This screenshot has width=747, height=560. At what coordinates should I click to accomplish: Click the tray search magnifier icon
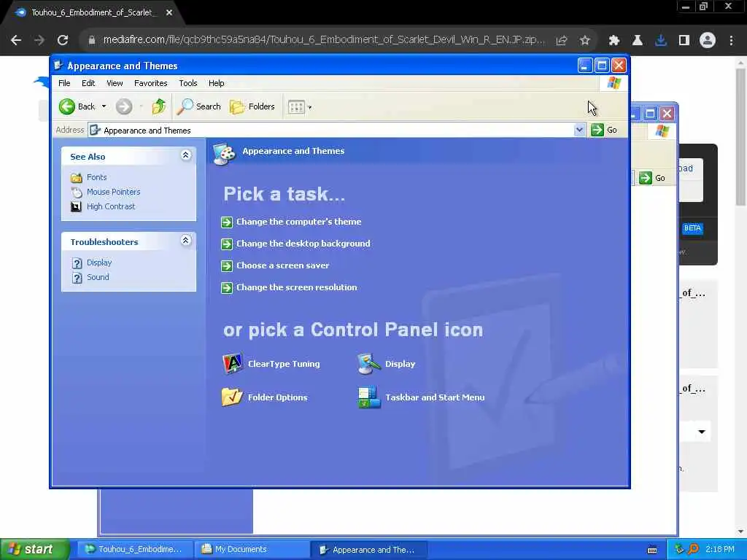point(693,549)
